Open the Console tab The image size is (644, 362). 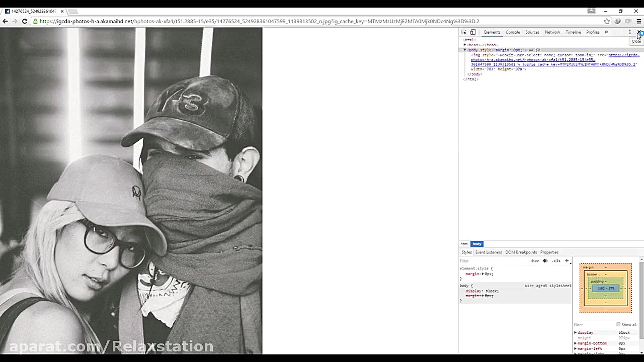coord(513,32)
